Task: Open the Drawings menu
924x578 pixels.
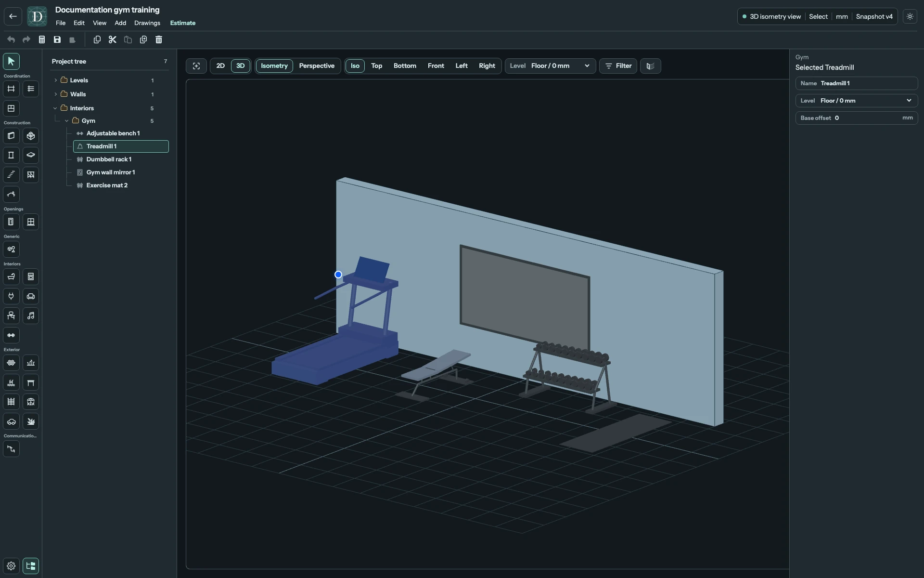Action: coord(147,23)
